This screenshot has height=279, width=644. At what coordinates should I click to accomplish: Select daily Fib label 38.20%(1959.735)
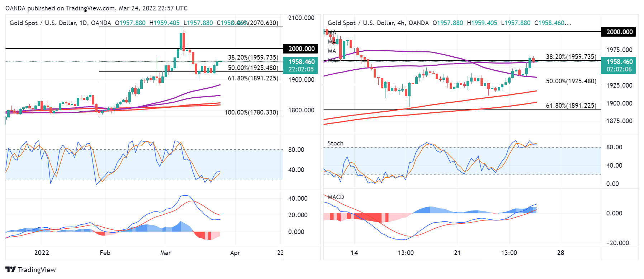pos(253,57)
